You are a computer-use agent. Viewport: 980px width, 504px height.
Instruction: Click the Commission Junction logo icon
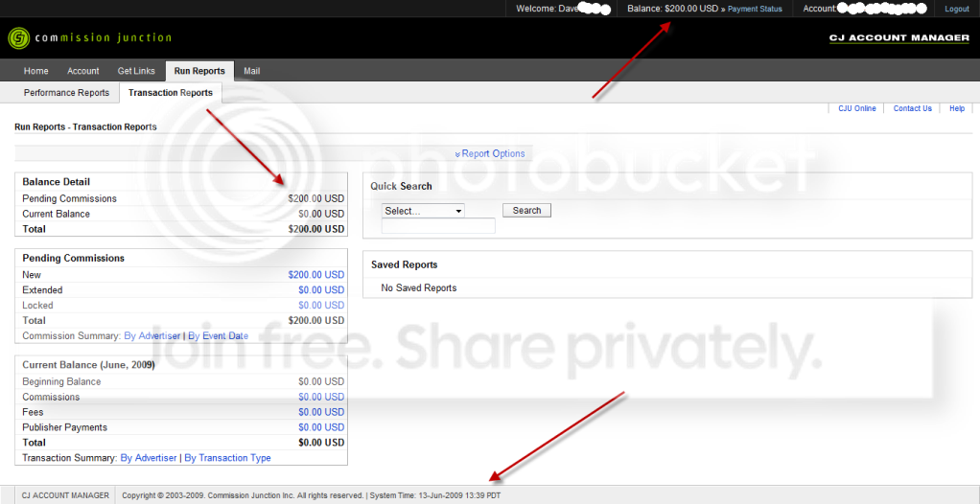[x=19, y=38]
